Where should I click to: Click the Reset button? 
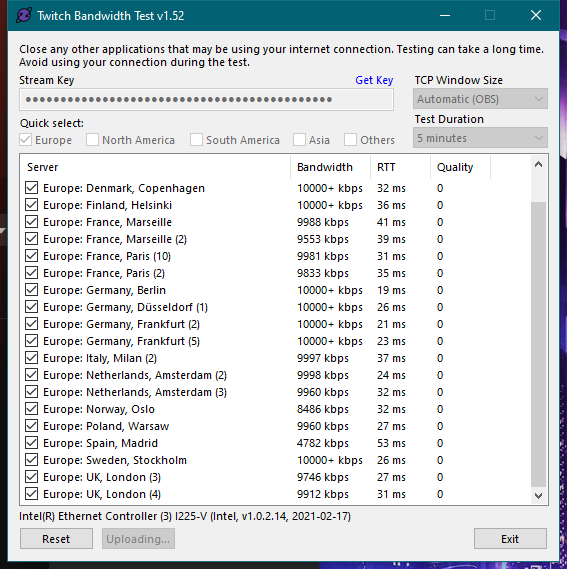[56, 539]
